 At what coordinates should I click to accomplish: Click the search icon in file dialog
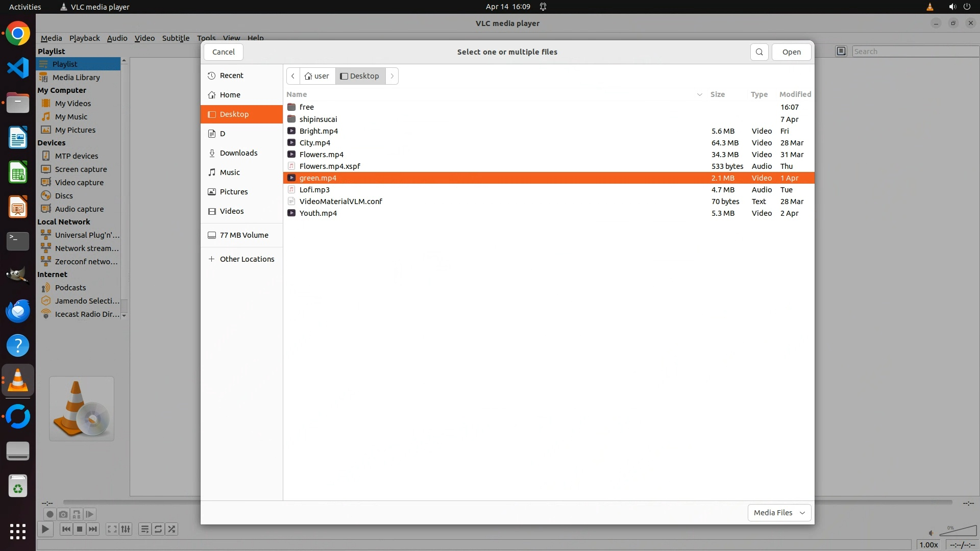759,52
